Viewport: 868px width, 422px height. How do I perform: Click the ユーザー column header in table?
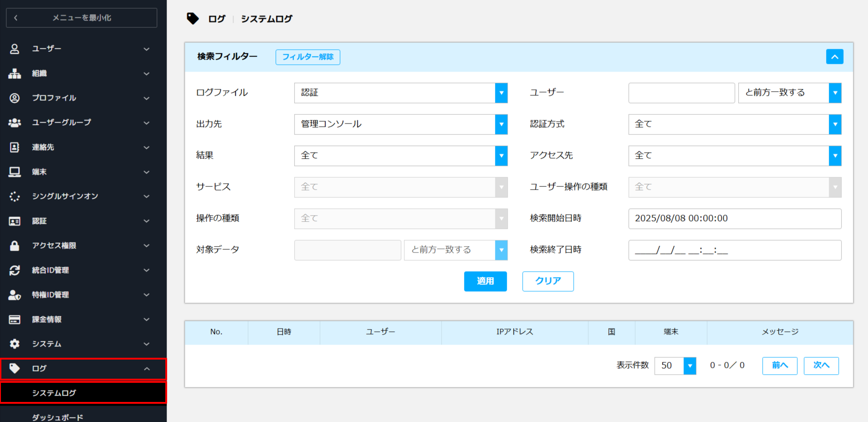(x=381, y=332)
